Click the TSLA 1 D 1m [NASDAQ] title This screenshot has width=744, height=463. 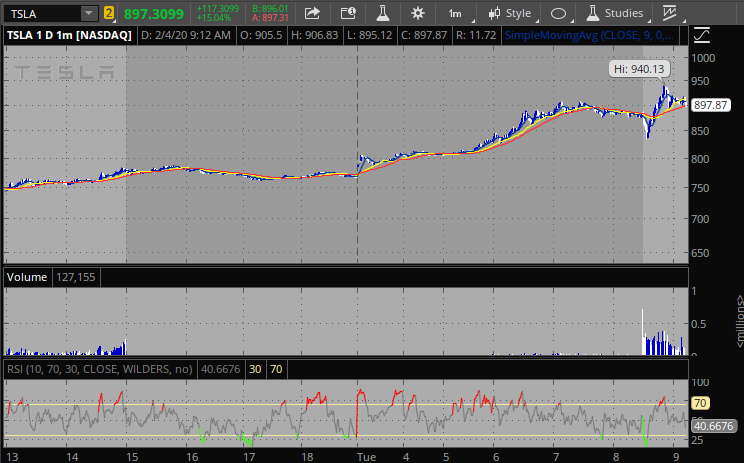pos(69,36)
